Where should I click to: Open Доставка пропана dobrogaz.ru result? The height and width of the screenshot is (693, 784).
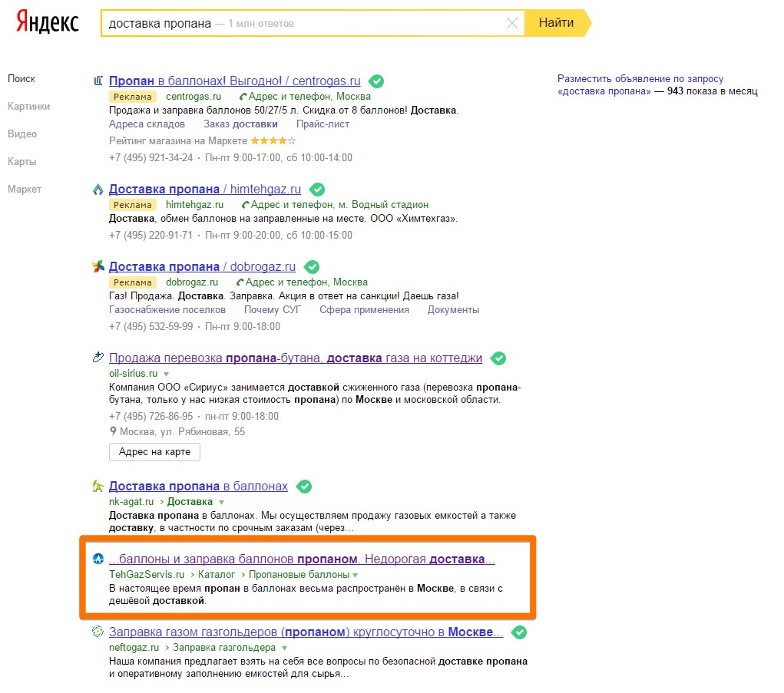click(202, 267)
